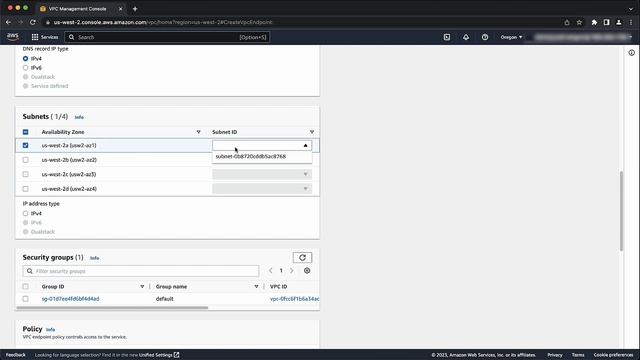The width and height of the screenshot is (640, 360).
Task: Check the us-west-2b availability zone
Action: (25, 160)
